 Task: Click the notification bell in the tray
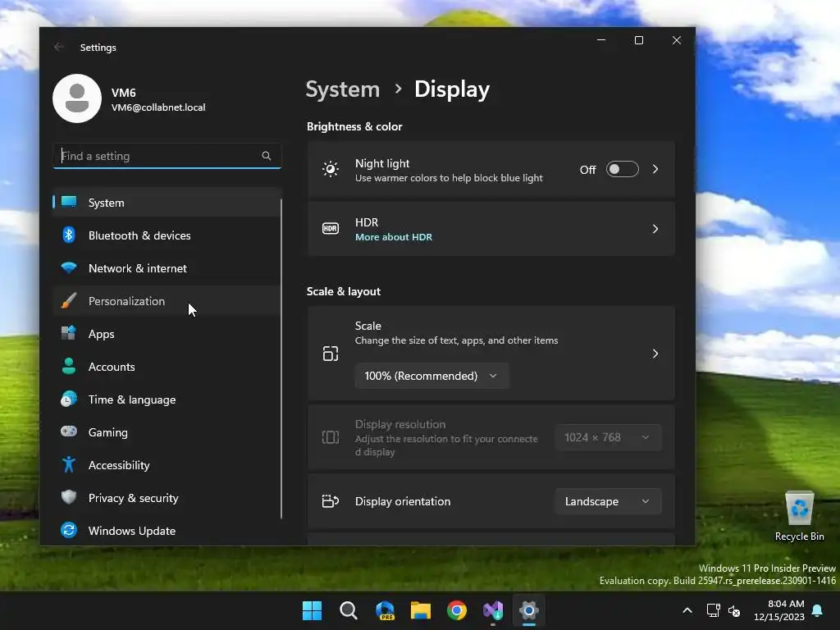click(818, 610)
